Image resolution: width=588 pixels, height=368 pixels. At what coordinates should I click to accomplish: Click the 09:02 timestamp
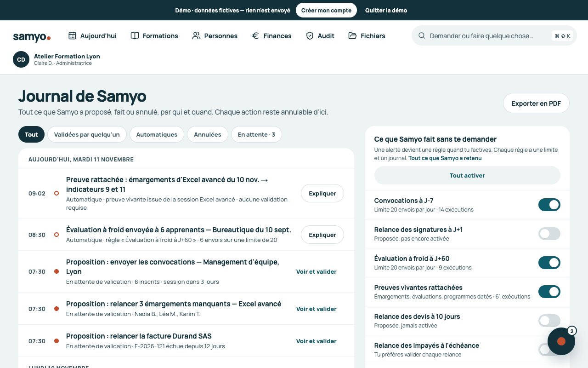37,193
